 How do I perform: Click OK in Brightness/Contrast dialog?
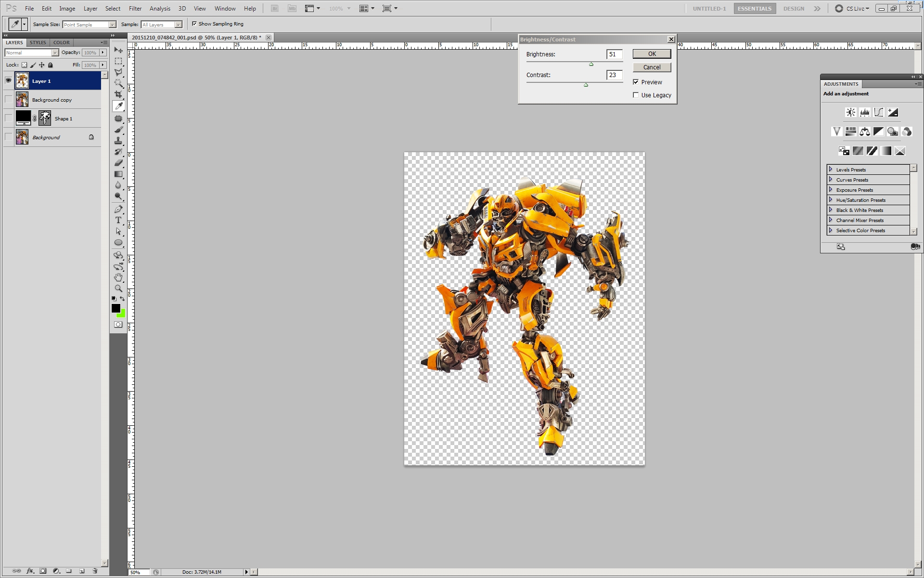tap(652, 54)
